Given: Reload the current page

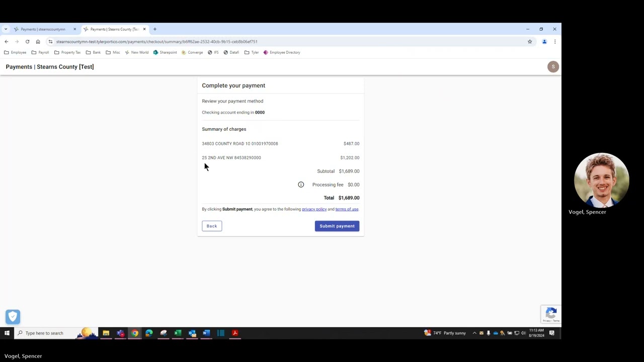Looking at the screenshot, I should click(27, 42).
